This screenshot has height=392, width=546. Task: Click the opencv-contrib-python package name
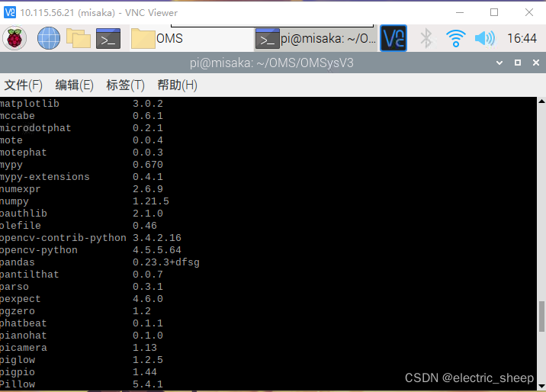(x=63, y=238)
